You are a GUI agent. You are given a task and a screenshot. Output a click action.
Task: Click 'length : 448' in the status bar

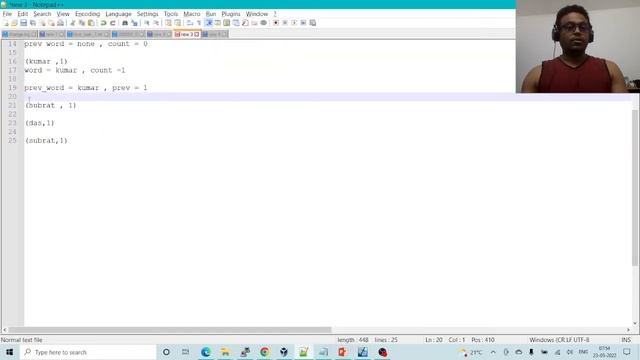click(x=353, y=340)
